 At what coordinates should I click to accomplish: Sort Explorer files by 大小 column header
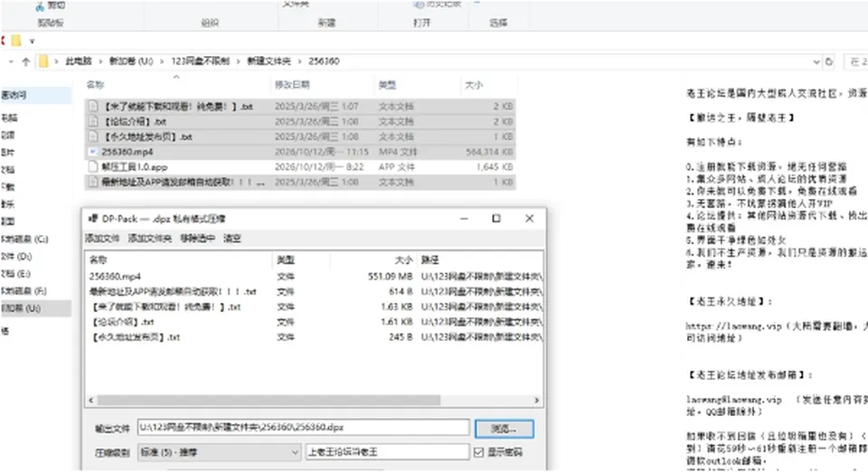[473, 85]
